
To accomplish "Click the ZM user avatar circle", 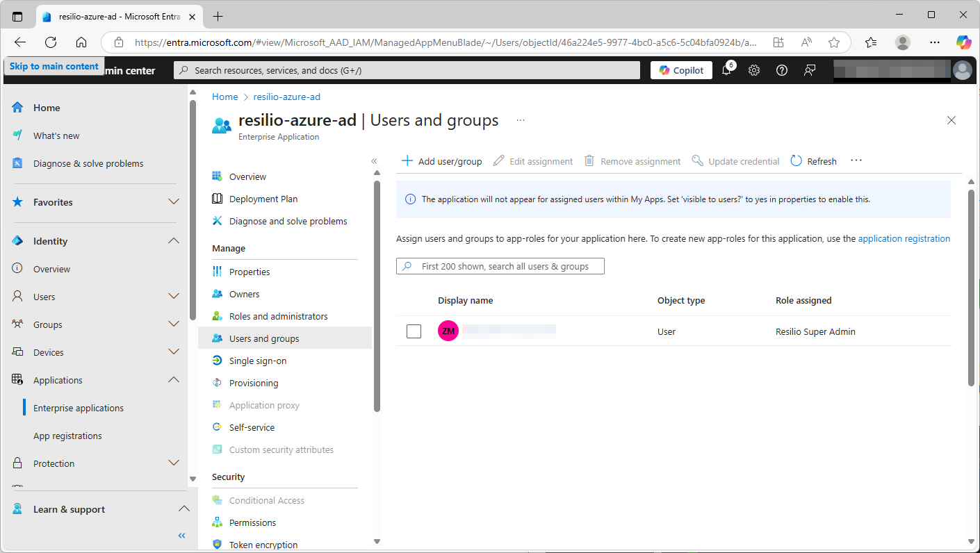I will (448, 331).
